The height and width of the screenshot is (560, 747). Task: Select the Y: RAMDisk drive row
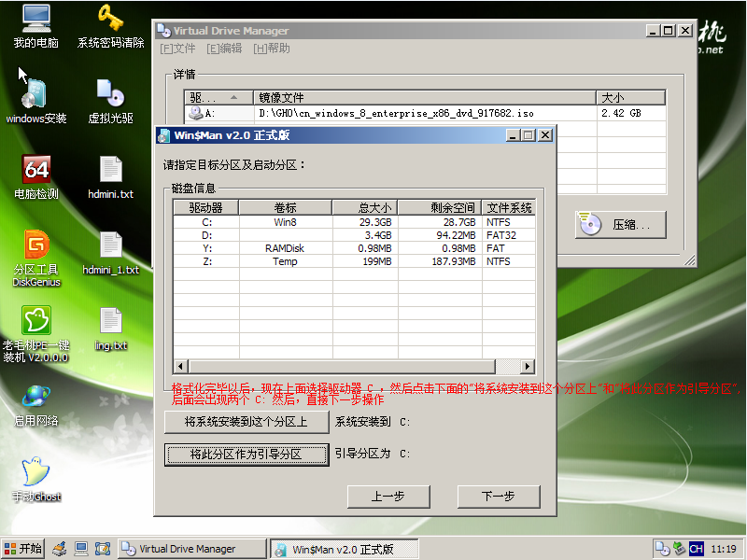355,248
